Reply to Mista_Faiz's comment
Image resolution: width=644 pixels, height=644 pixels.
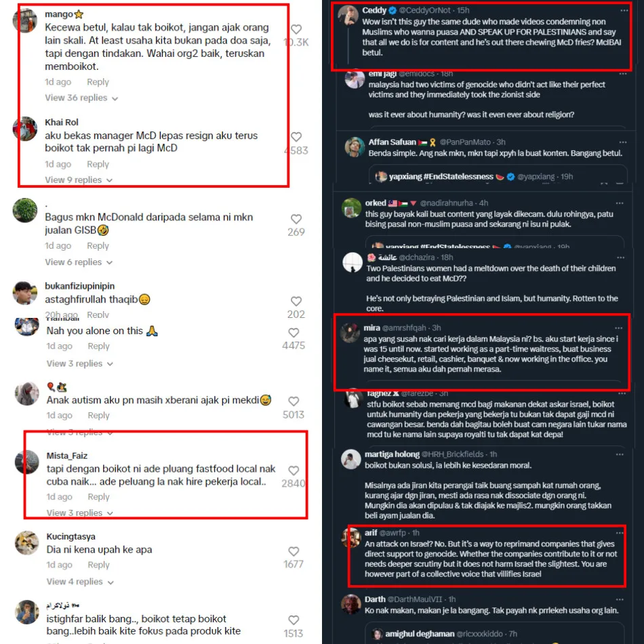(98, 497)
